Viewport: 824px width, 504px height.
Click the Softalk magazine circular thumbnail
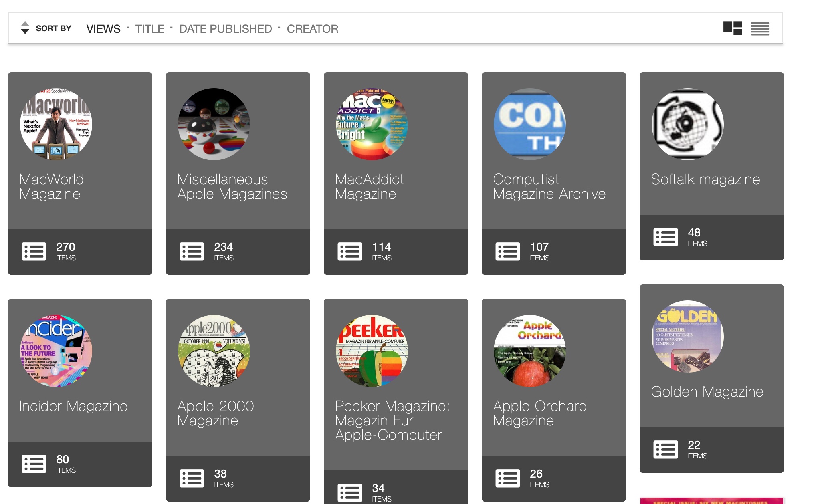coord(688,124)
